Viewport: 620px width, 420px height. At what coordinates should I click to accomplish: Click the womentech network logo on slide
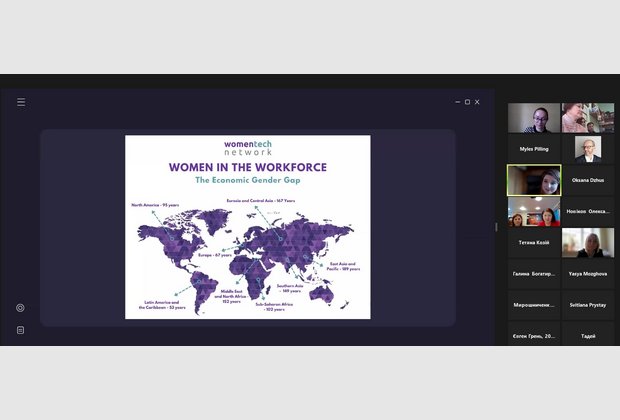click(x=247, y=147)
